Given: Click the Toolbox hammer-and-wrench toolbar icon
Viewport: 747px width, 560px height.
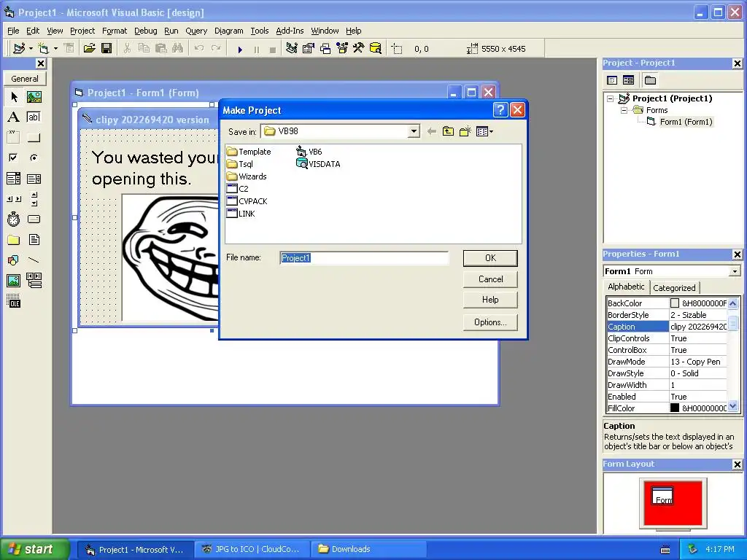Looking at the screenshot, I should [x=358, y=48].
